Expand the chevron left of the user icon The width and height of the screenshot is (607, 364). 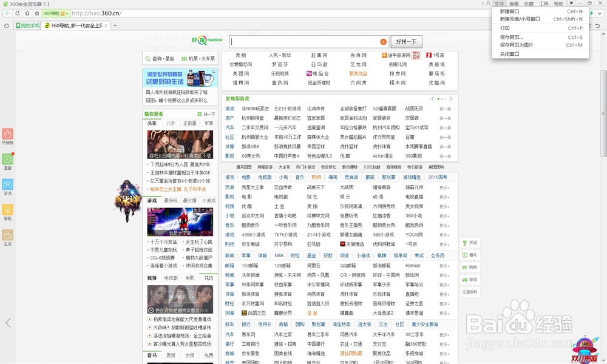tap(483, 4)
